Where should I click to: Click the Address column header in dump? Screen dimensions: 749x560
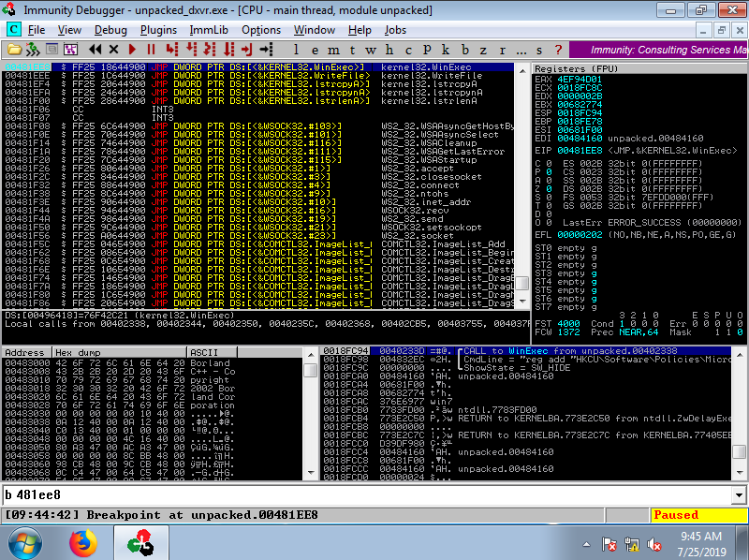point(26,353)
